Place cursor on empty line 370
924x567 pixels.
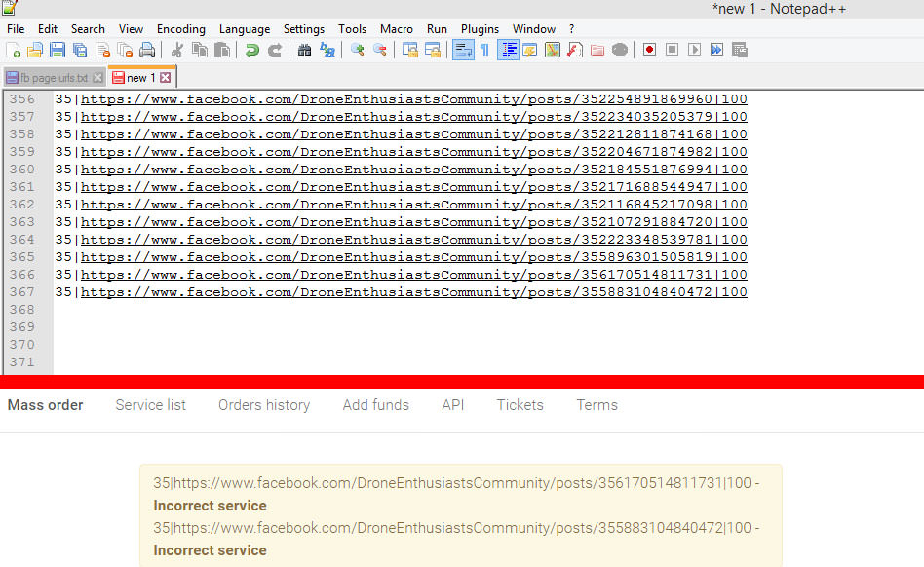pyautogui.click(x=488, y=345)
